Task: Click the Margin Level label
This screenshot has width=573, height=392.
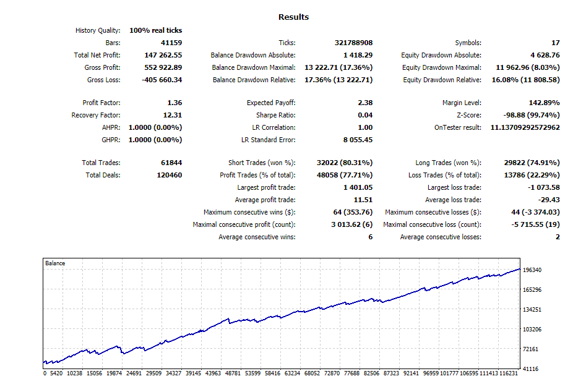Action: click(x=462, y=103)
